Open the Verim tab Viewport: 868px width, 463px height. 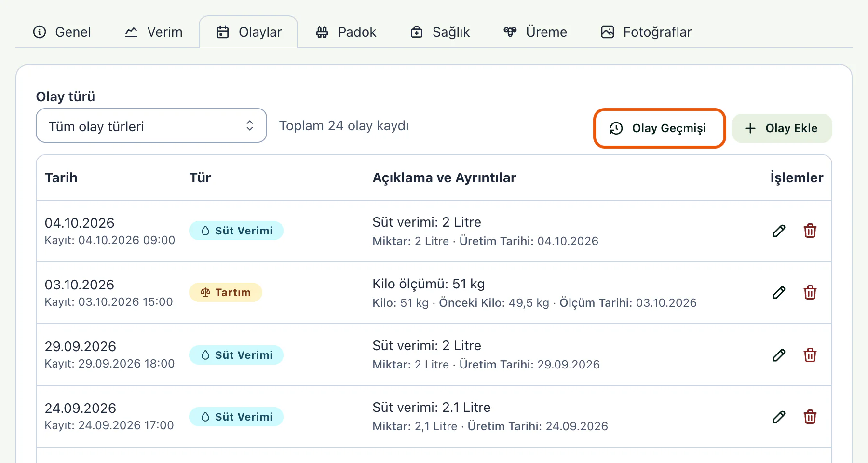pos(154,32)
